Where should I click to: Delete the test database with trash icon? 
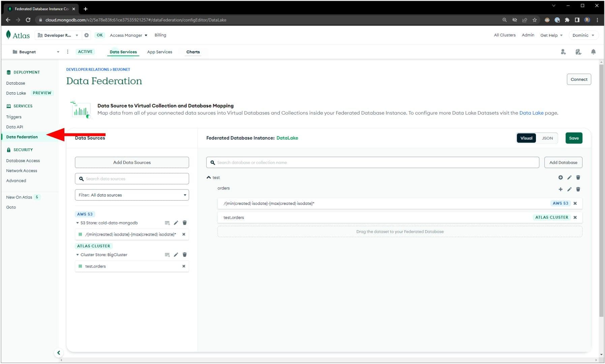(x=578, y=178)
